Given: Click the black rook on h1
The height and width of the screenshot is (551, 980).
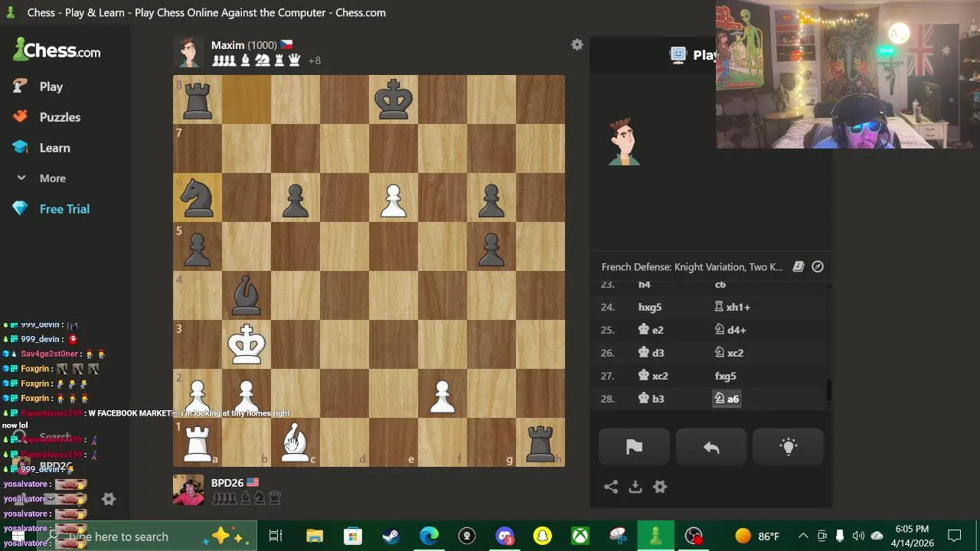Looking at the screenshot, I should 541,442.
